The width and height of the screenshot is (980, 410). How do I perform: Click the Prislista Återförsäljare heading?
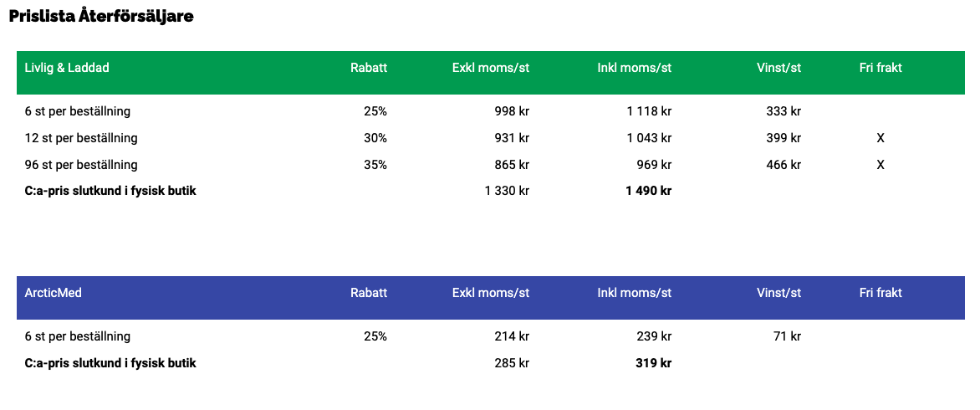coord(101,16)
